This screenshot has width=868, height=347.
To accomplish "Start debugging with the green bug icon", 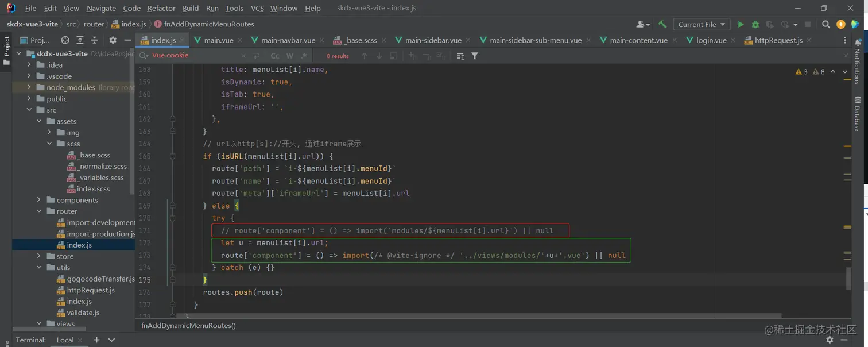I will click(x=755, y=24).
